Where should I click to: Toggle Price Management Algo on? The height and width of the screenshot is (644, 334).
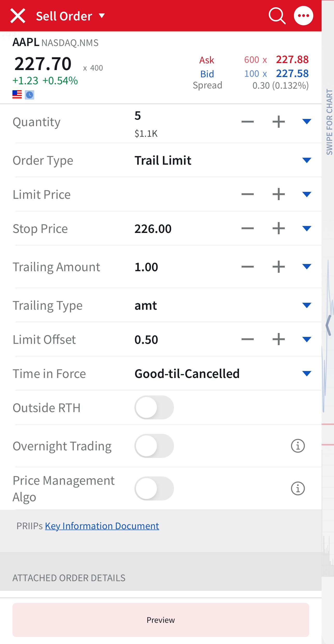[154, 489]
